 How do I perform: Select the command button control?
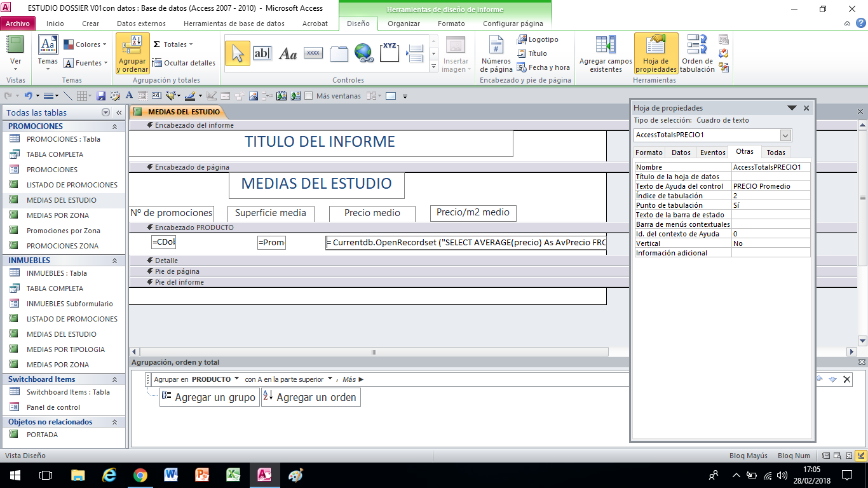[313, 53]
